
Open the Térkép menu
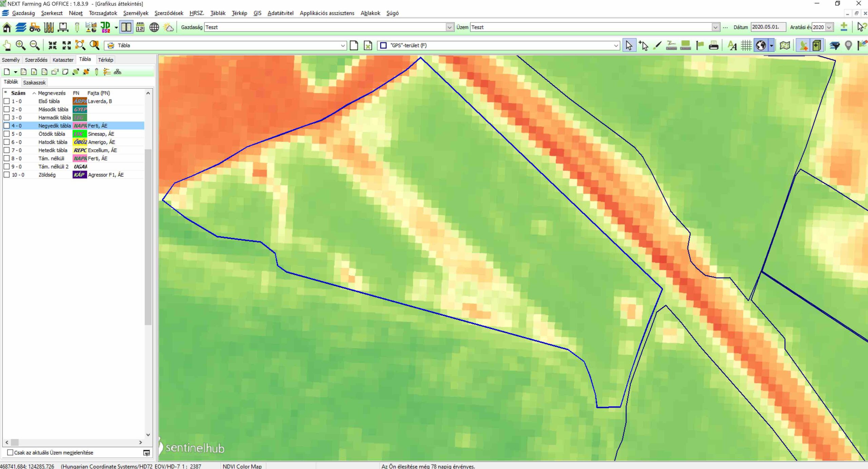coord(239,13)
